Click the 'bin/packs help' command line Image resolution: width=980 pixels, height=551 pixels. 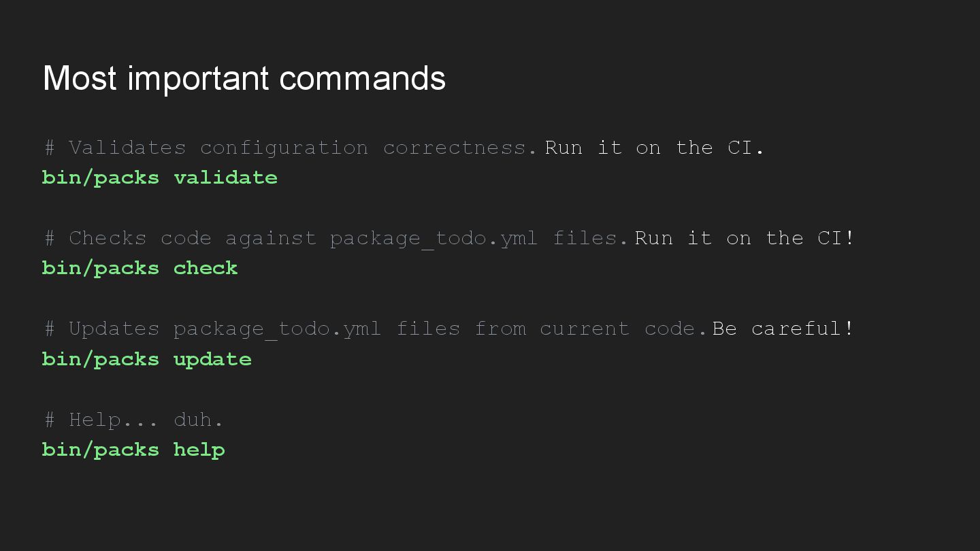(133, 450)
